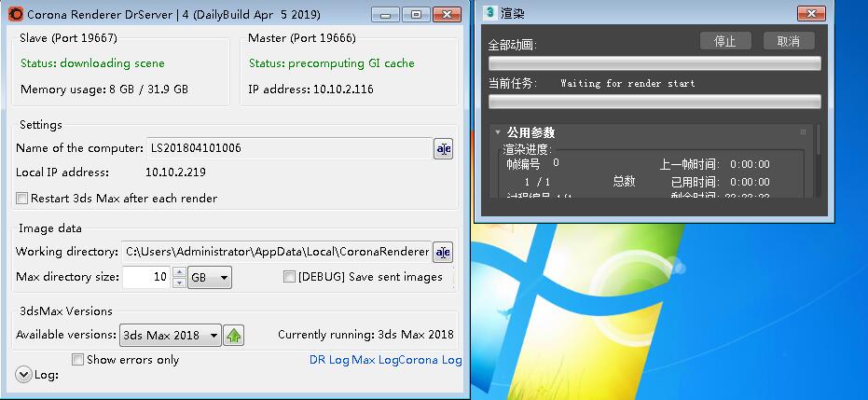The image size is (868, 400).
Task: Click the Status: downloading scene text
Action: pos(92,63)
